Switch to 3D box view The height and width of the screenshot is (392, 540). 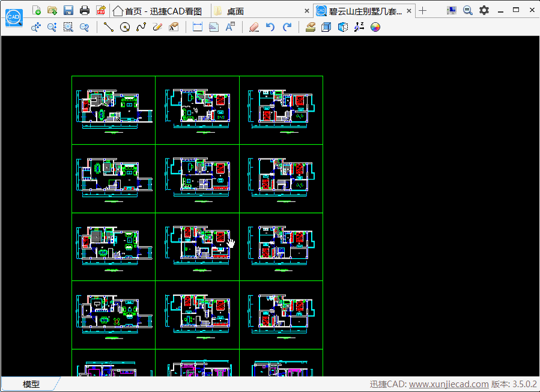[x=326, y=27]
